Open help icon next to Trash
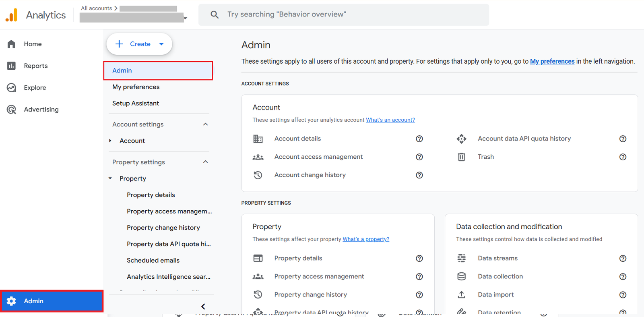The width and height of the screenshot is (644, 317). click(x=623, y=157)
